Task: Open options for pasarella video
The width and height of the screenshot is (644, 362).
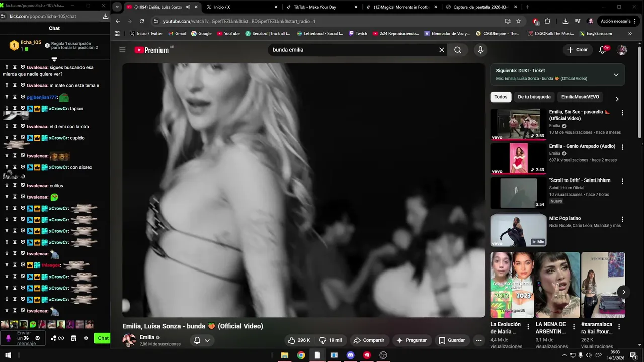Action: click(622, 113)
